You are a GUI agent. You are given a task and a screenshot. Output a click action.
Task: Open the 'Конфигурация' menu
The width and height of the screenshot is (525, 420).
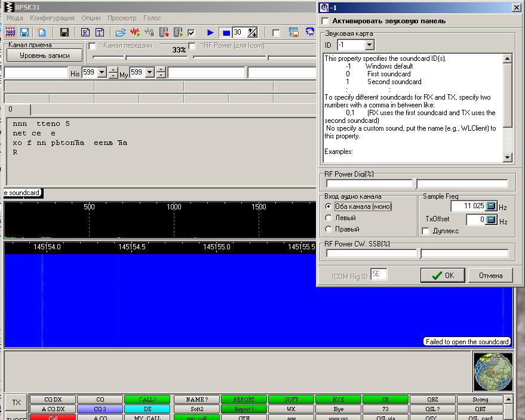52,18
